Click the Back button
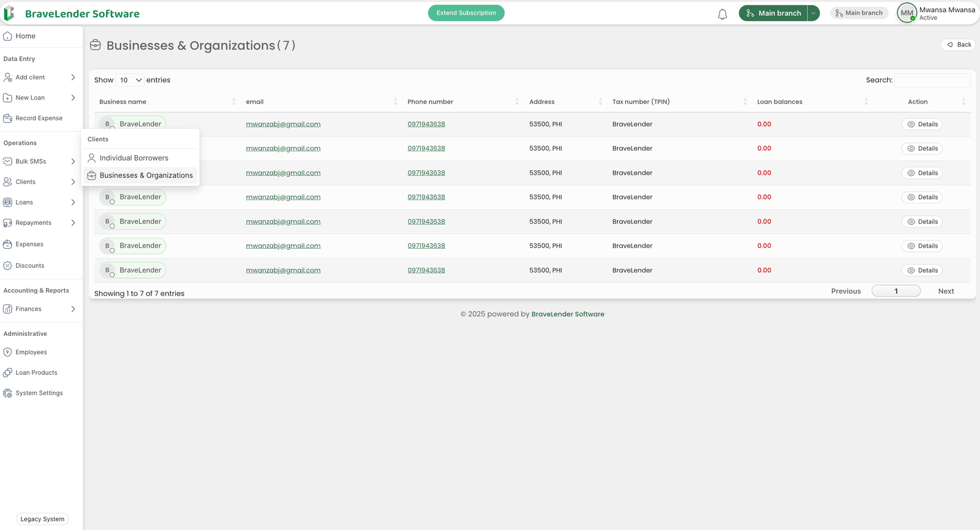 coord(959,45)
